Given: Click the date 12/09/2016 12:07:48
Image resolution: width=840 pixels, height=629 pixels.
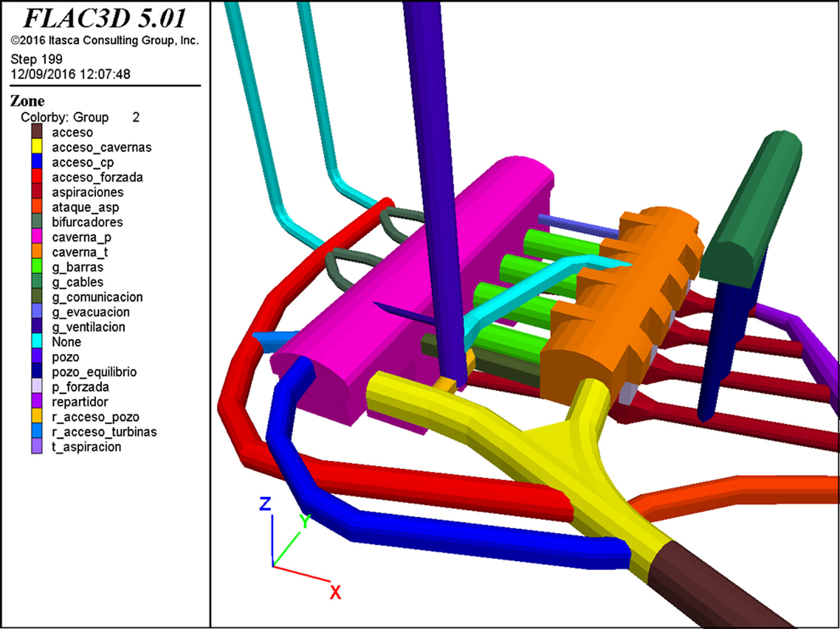Looking at the screenshot, I should pos(70,74).
